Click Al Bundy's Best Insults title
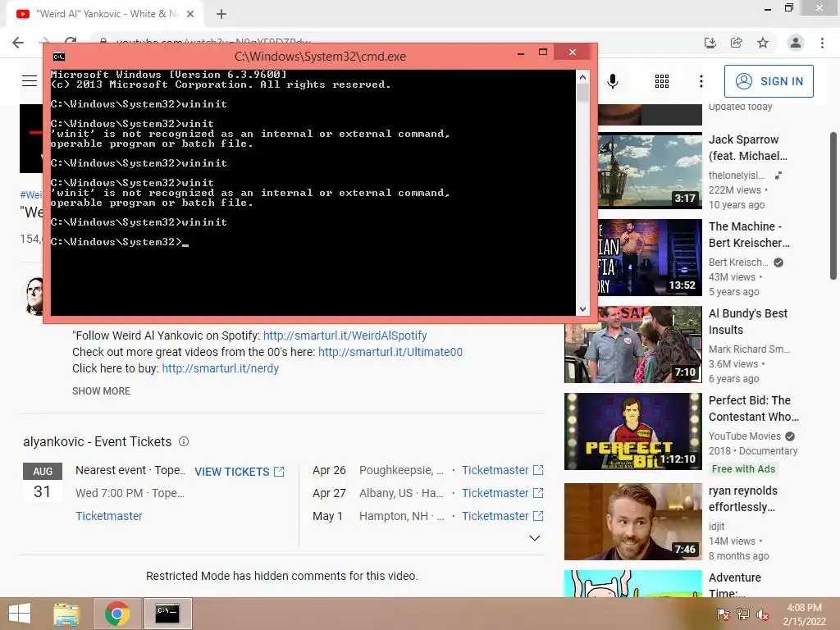 tap(748, 322)
